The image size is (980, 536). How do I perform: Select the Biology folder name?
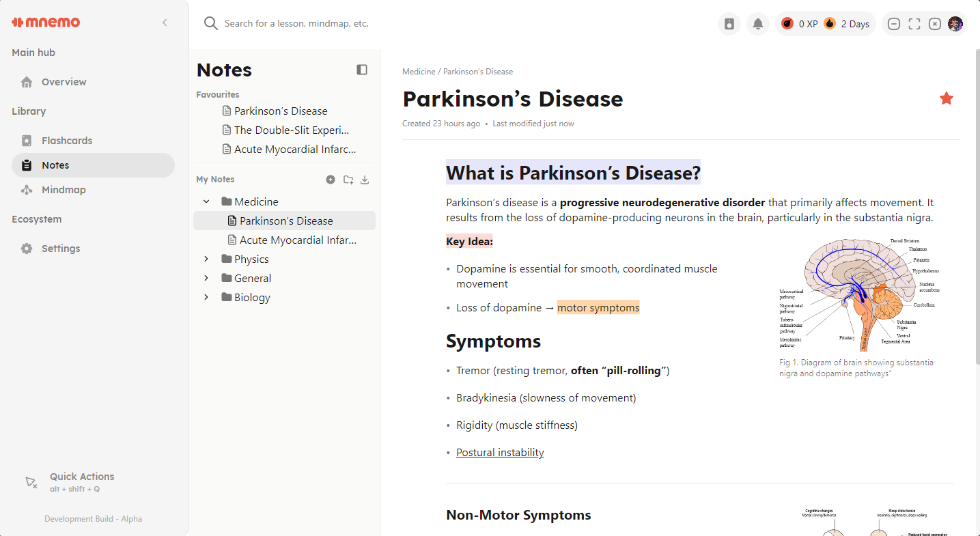coord(252,297)
